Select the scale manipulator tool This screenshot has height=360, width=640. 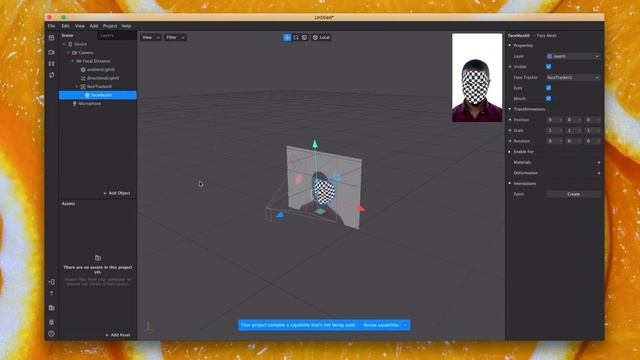[304, 37]
